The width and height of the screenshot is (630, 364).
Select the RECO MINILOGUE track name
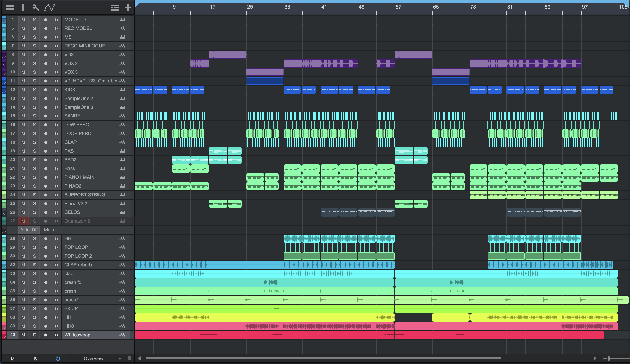(x=85, y=46)
